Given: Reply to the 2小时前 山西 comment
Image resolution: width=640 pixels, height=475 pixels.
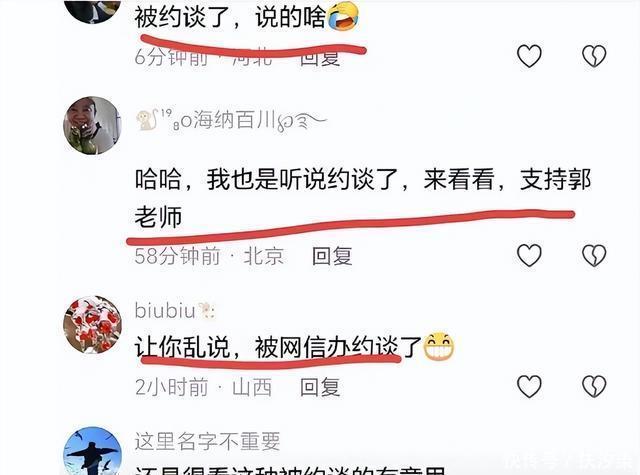Looking at the screenshot, I should (x=320, y=387).
